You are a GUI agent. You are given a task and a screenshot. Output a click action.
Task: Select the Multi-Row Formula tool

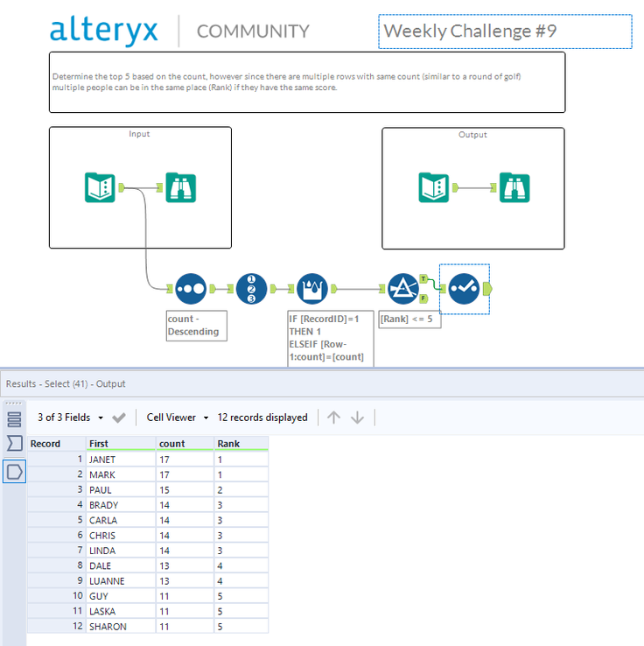[312, 289]
